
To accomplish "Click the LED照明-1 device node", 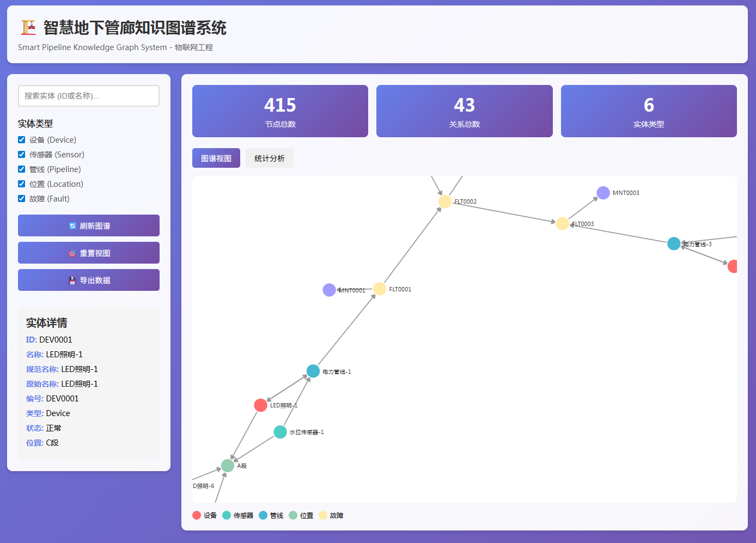I will [260, 405].
